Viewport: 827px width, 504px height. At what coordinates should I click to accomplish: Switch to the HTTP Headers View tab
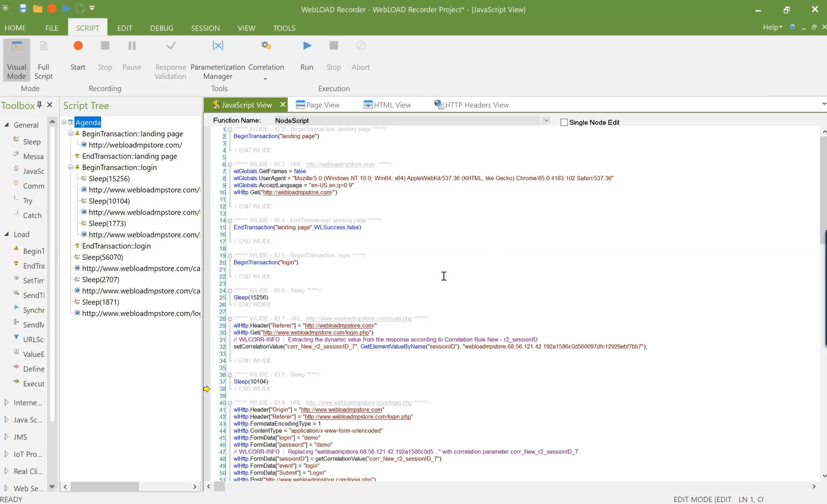click(472, 105)
